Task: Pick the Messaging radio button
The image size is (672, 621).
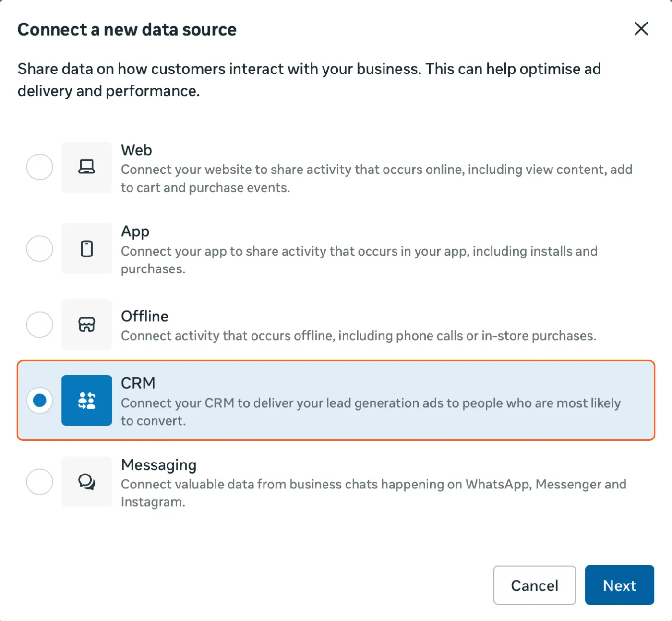Action: click(x=39, y=482)
